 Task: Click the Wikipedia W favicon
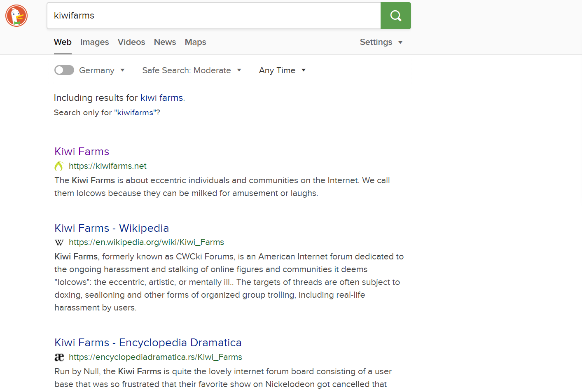pyautogui.click(x=59, y=242)
